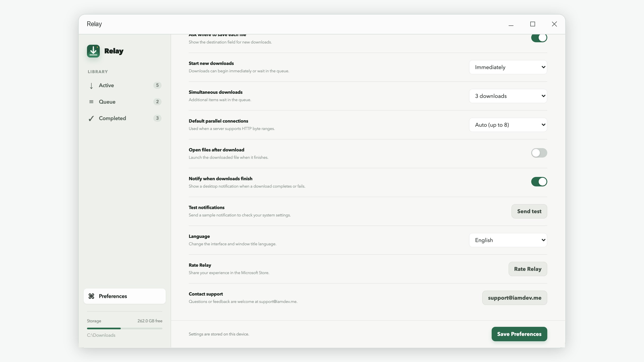Open the Simultaneous downloads dropdown
This screenshot has height=362, width=644.
point(508,96)
